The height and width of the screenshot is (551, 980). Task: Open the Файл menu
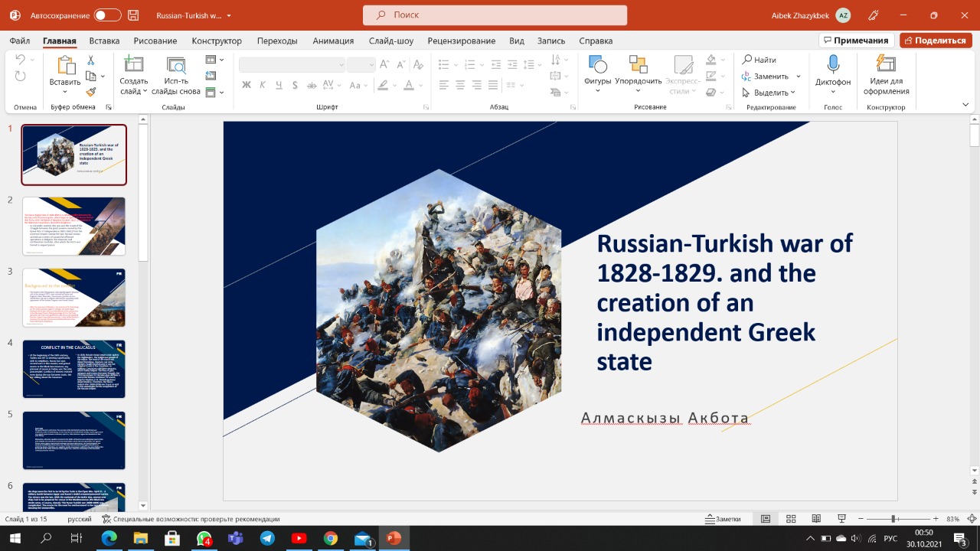point(21,41)
